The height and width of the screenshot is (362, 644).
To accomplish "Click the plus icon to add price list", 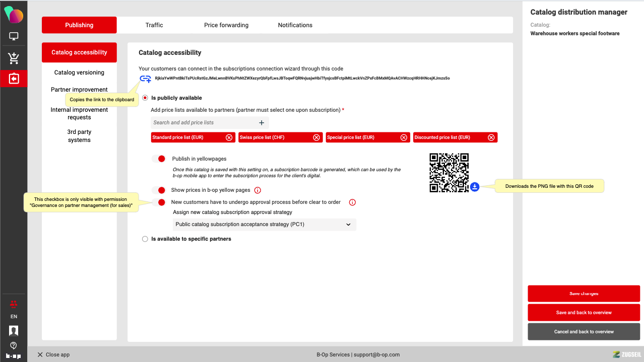I will coord(262,122).
